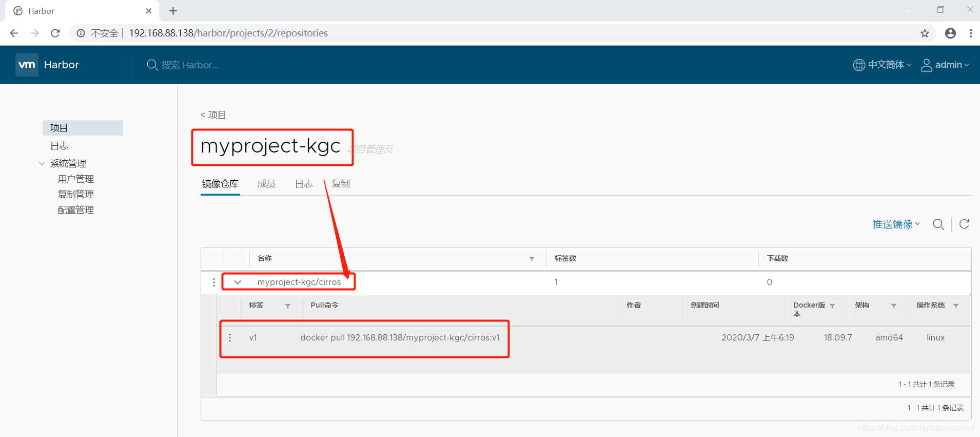This screenshot has height=437, width=980.
Task: Switch to the 成员 members tab
Action: (266, 184)
